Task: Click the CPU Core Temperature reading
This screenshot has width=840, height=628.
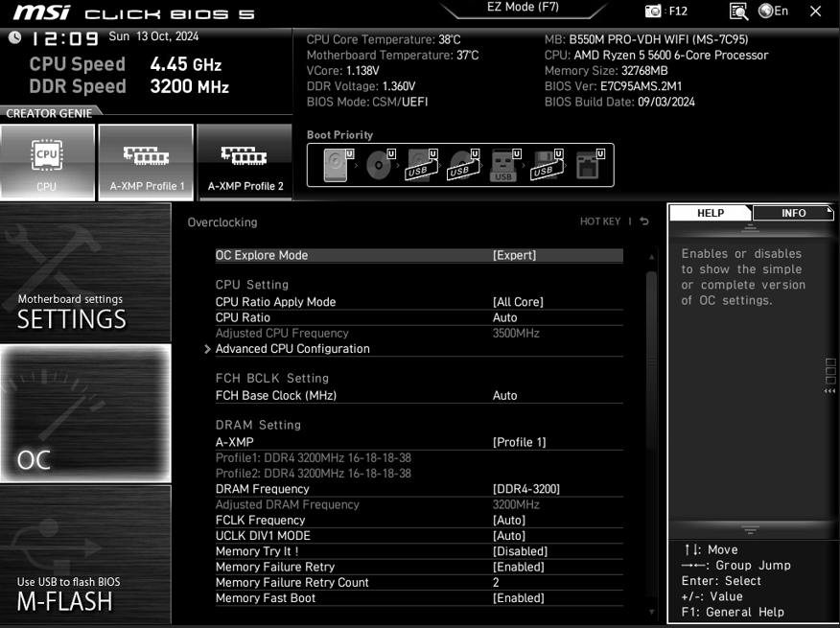Action: tap(384, 39)
